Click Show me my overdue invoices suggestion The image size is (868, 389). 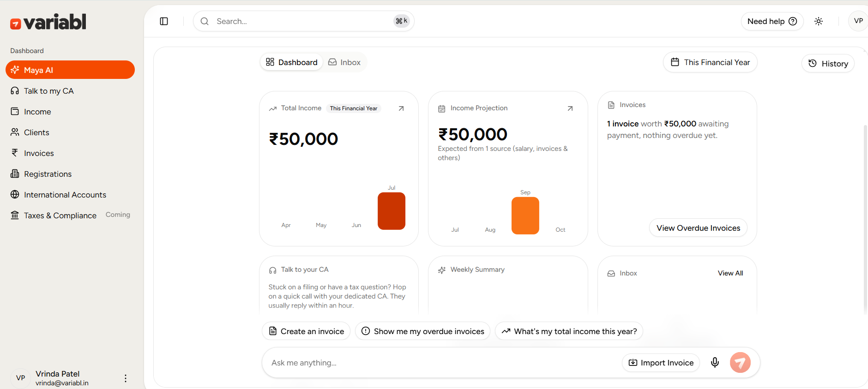coord(422,331)
